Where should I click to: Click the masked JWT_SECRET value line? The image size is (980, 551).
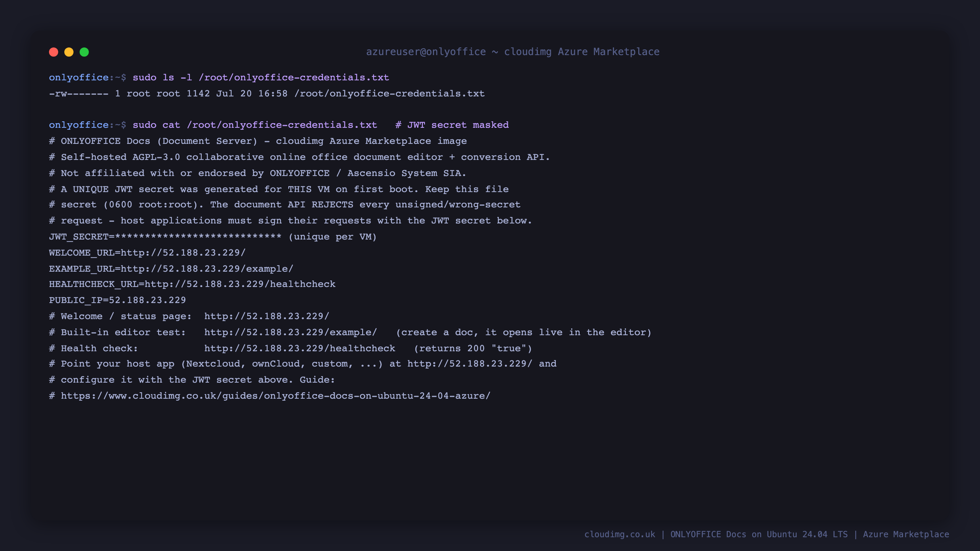coord(213,237)
